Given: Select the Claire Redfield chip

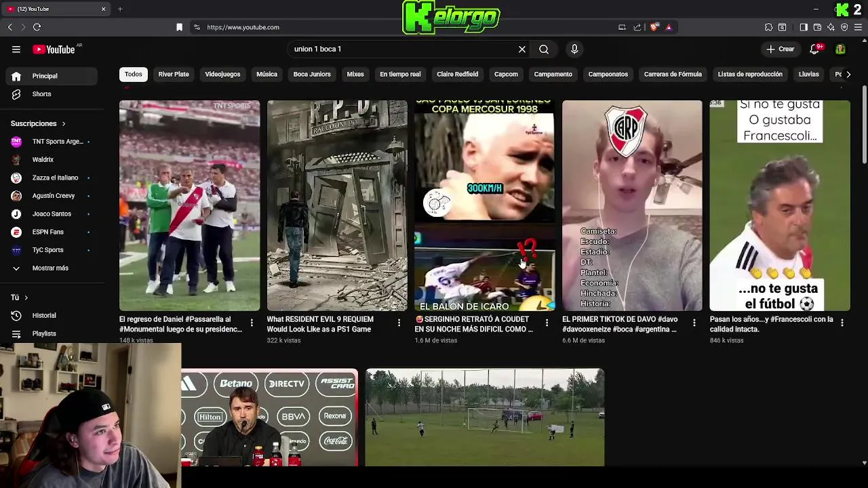Looking at the screenshot, I should click(458, 75).
